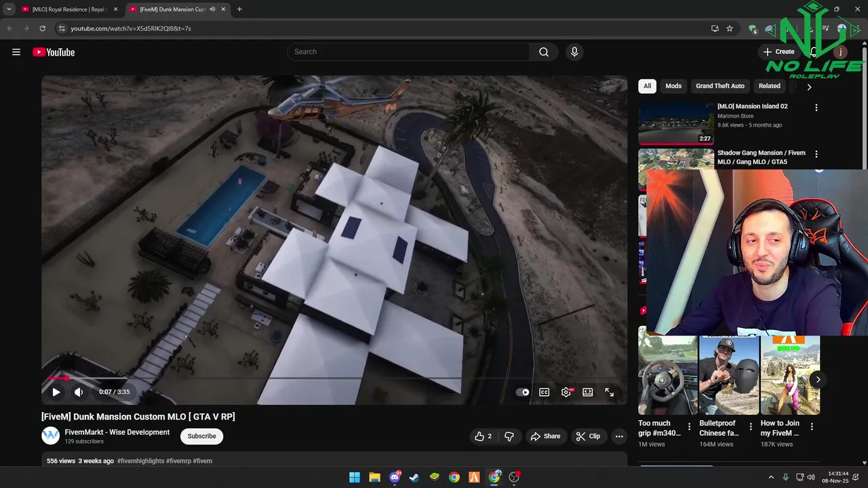Viewport: 868px width, 488px height.
Task: Open FivemMarkt - Wise Development channel link
Action: coord(117,432)
